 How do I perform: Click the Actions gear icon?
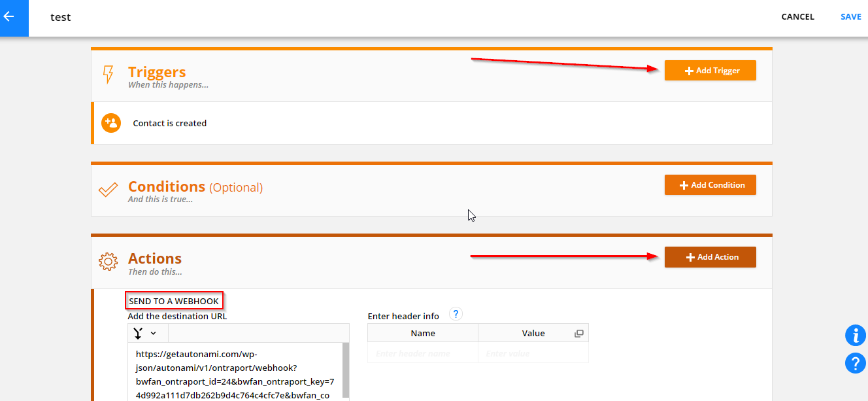pos(108,262)
